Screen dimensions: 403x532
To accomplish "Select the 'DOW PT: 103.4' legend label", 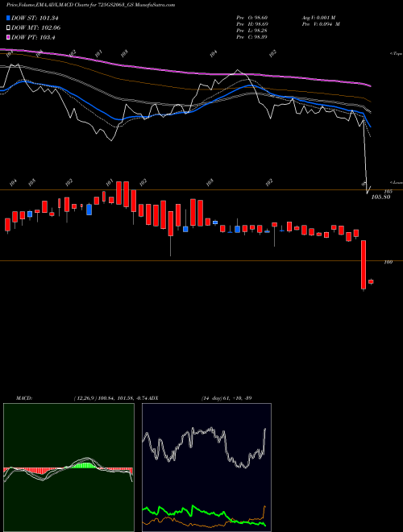I will click(x=33, y=37).
